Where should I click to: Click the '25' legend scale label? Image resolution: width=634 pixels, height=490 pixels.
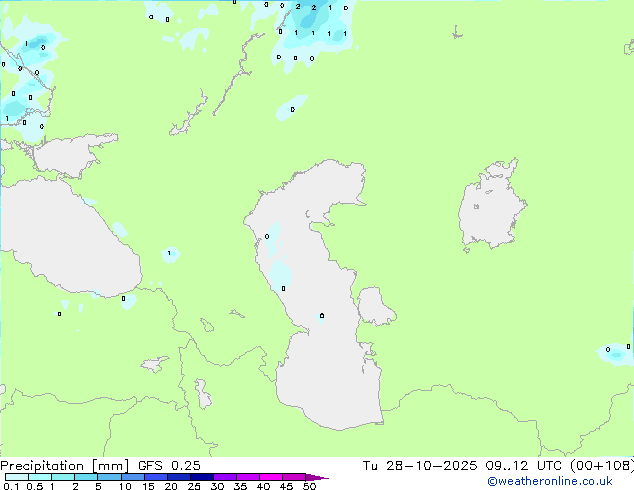pyautogui.click(x=194, y=486)
